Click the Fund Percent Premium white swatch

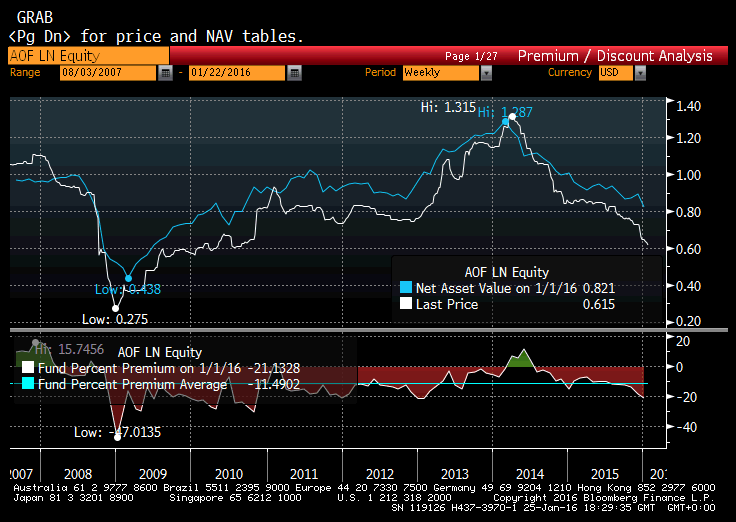coord(28,367)
